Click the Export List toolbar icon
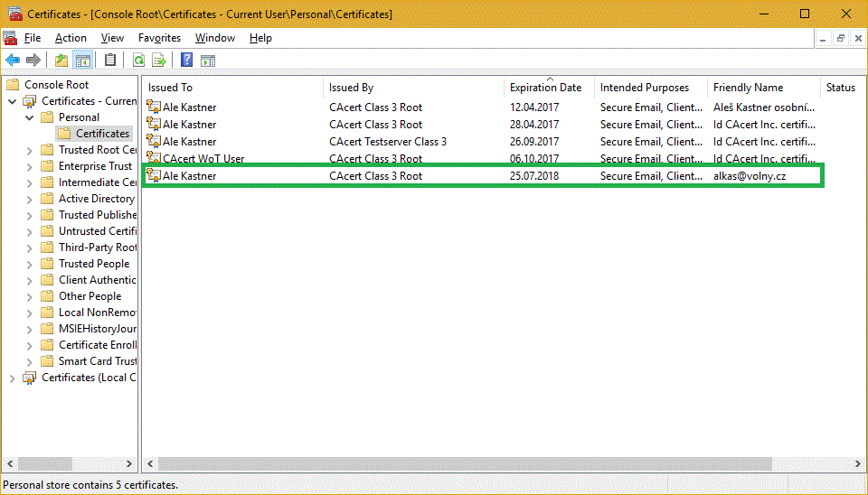868x495 pixels. [159, 61]
